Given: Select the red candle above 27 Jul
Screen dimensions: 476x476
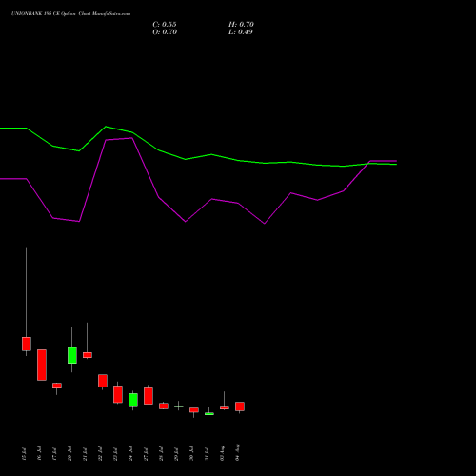Looking at the screenshot, I should [149, 396].
